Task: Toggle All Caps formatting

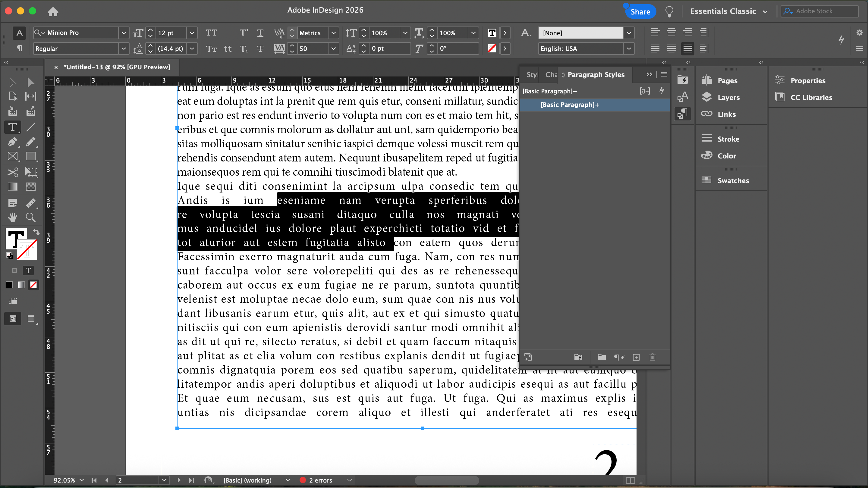Action: [211, 33]
